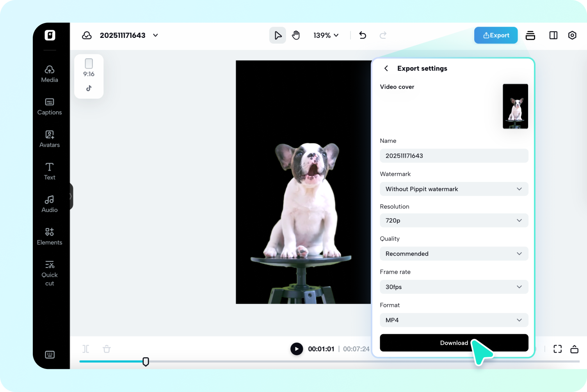
Task: Expand the left sidebar panel handle
Action: click(71, 196)
